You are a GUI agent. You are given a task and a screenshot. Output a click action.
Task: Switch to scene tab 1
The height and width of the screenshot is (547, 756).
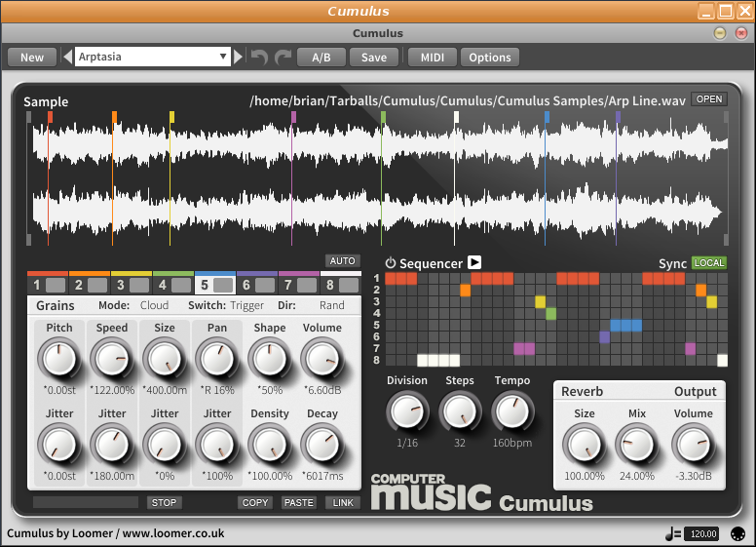(x=48, y=284)
